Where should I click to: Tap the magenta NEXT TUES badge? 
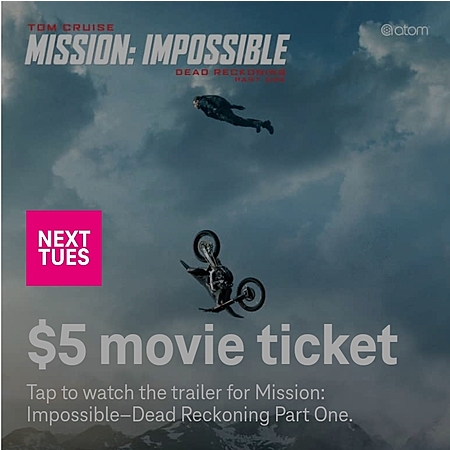[x=64, y=248]
